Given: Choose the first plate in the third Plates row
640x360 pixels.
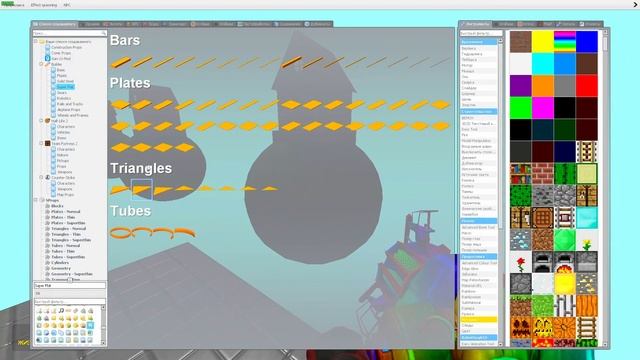Looking at the screenshot, I should (120, 147).
